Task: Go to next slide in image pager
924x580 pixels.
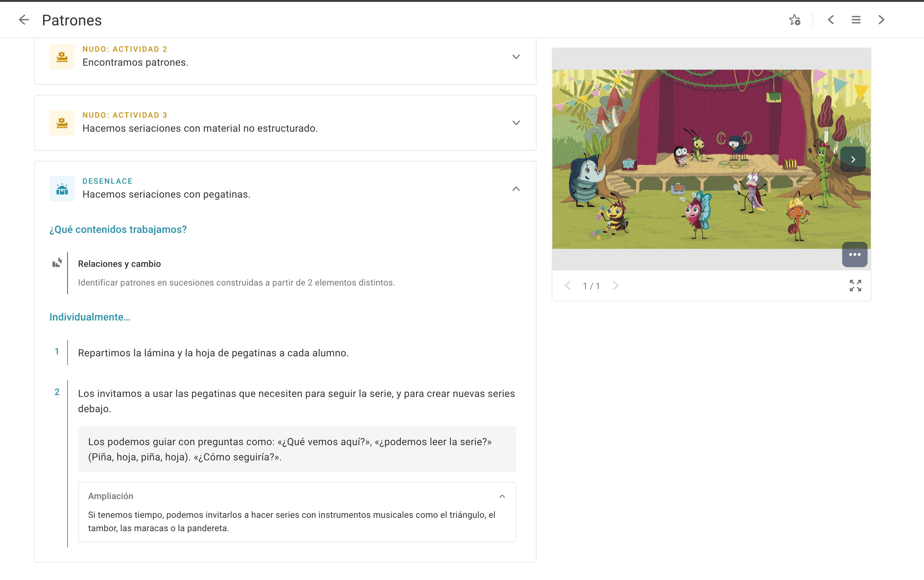Action: pos(615,285)
